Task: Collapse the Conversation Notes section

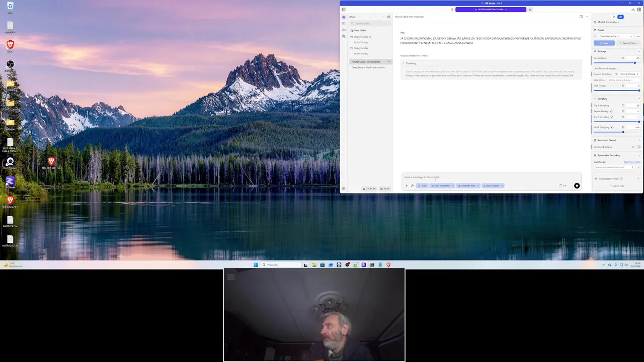Action: pos(639,178)
